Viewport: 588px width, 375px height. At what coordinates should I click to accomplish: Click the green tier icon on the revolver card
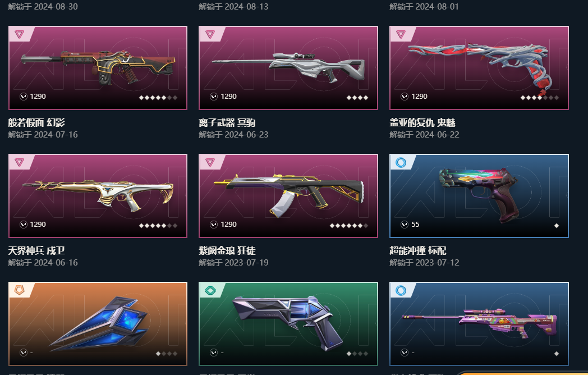click(x=210, y=291)
